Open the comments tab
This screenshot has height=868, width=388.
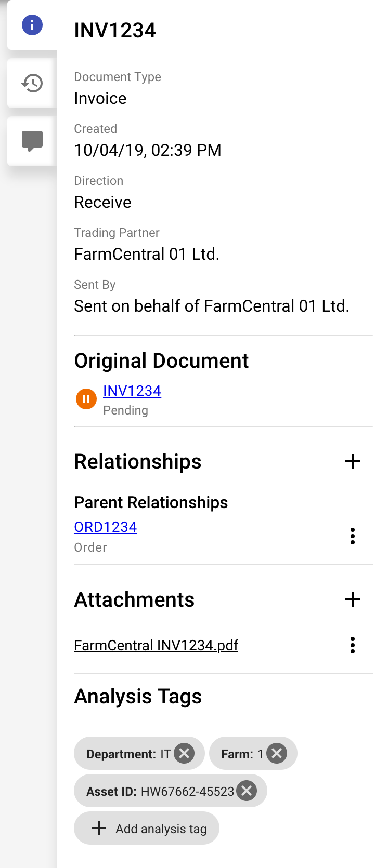pos(32,141)
